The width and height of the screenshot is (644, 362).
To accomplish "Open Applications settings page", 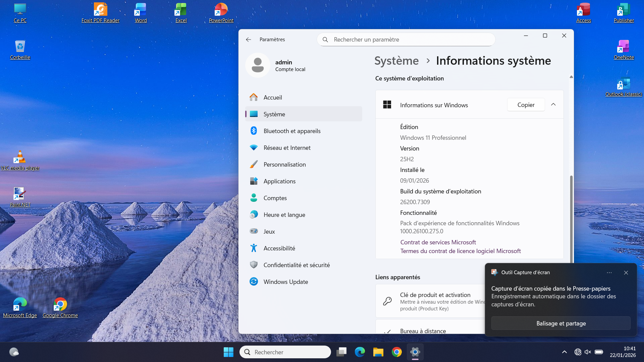I will pos(304,181).
